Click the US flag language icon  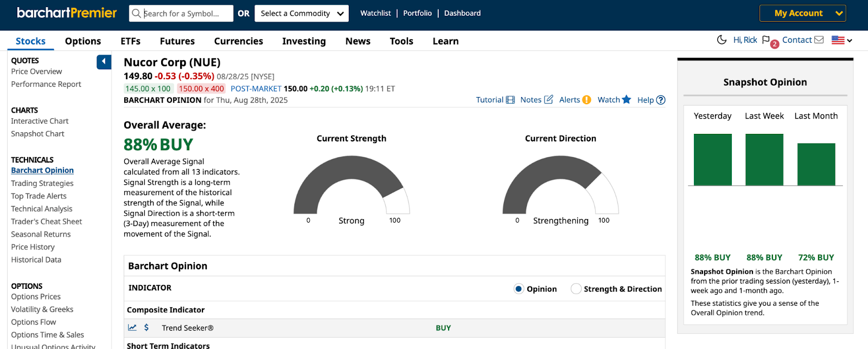click(838, 40)
